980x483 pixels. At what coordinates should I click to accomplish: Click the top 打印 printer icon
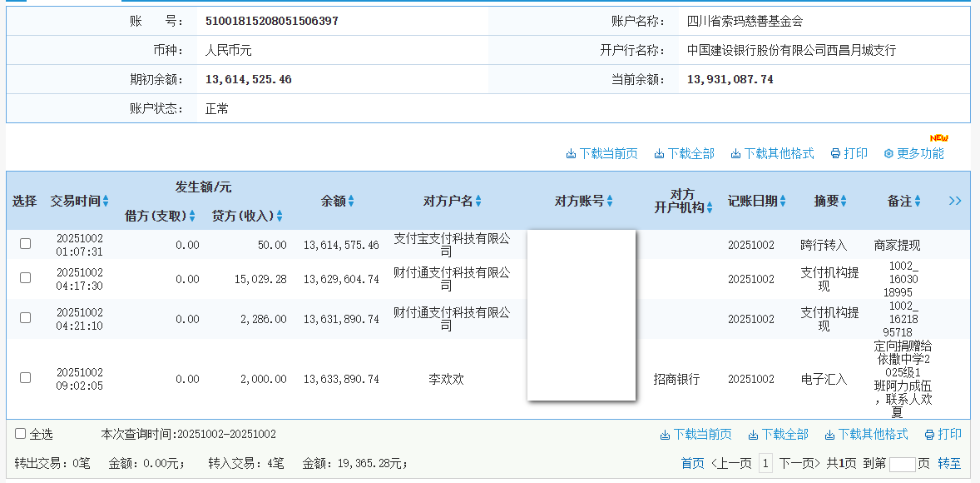[x=835, y=154]
